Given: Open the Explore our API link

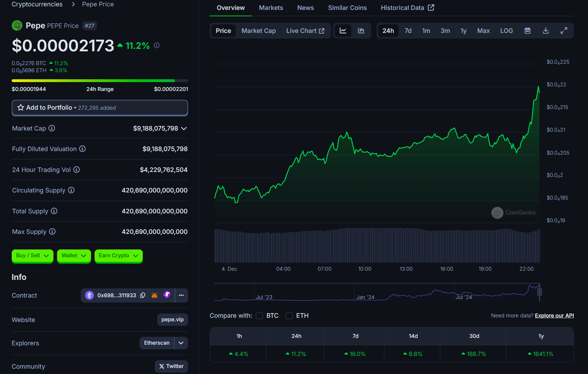Looking at the screenshot, I should [x=554, y=316].
